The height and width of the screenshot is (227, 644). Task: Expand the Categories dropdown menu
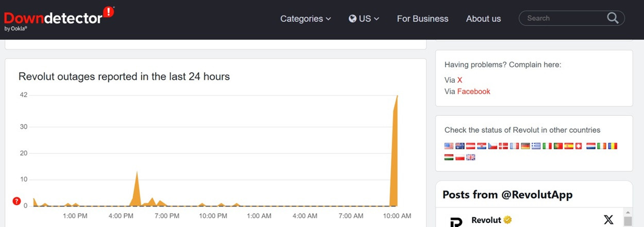click(306, 19)
